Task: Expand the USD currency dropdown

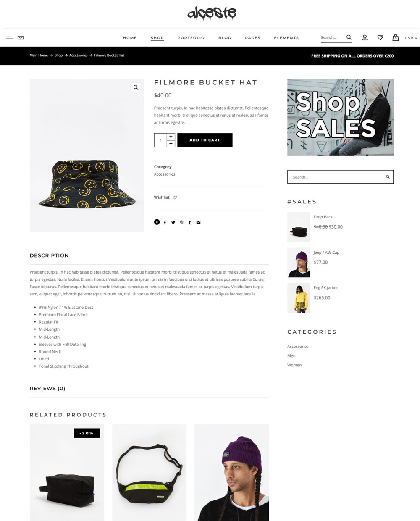Action: [411, 38]
